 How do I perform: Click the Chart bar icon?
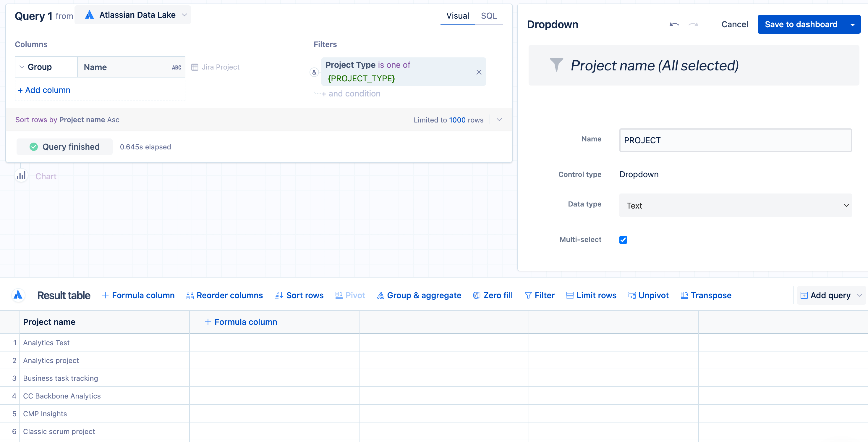click(x=21, y=176)
